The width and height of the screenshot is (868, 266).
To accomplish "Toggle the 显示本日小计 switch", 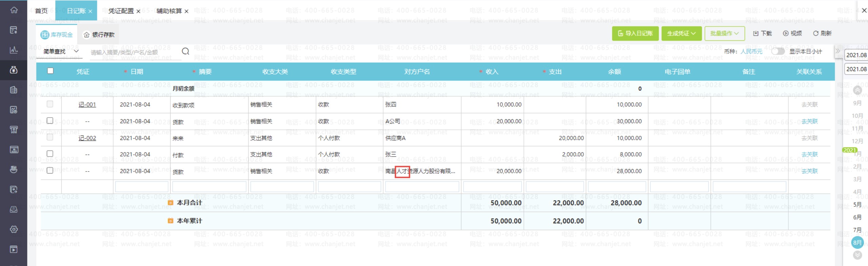I will [x=778, y=51].
